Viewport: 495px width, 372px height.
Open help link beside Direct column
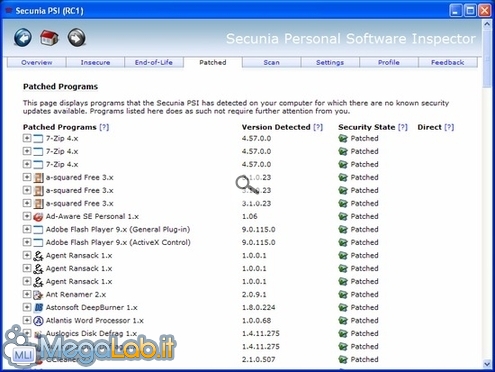tap(449, 127)
